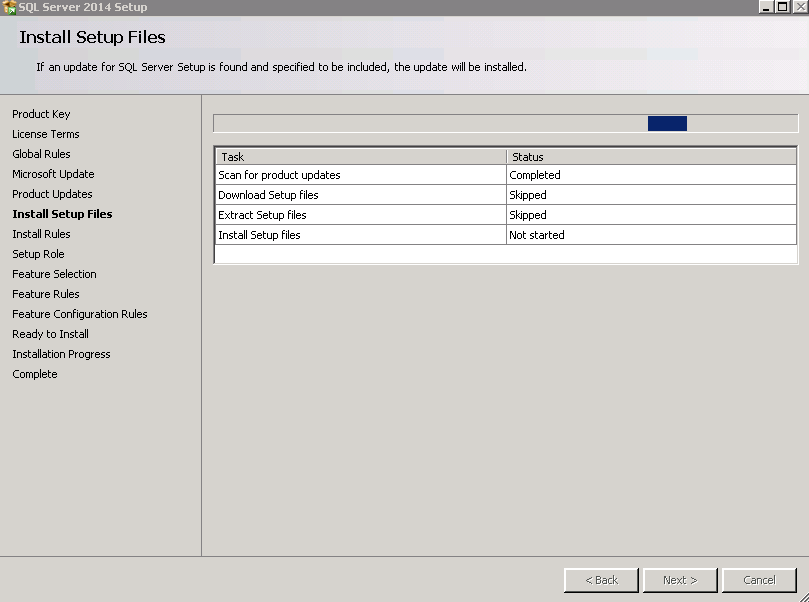Screen dimensions: 809x602
Task: Click the Skipped status for Extract Setup files
Action: [x=652, y=215]
